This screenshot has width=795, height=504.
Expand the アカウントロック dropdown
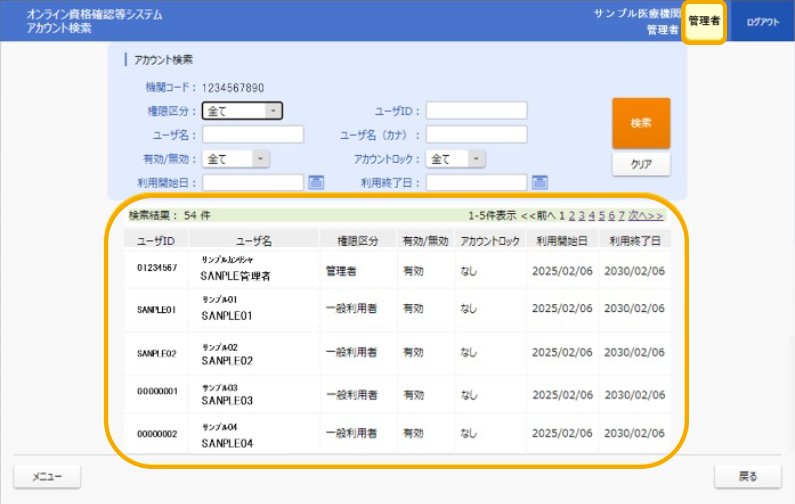[x=456, y=158]
